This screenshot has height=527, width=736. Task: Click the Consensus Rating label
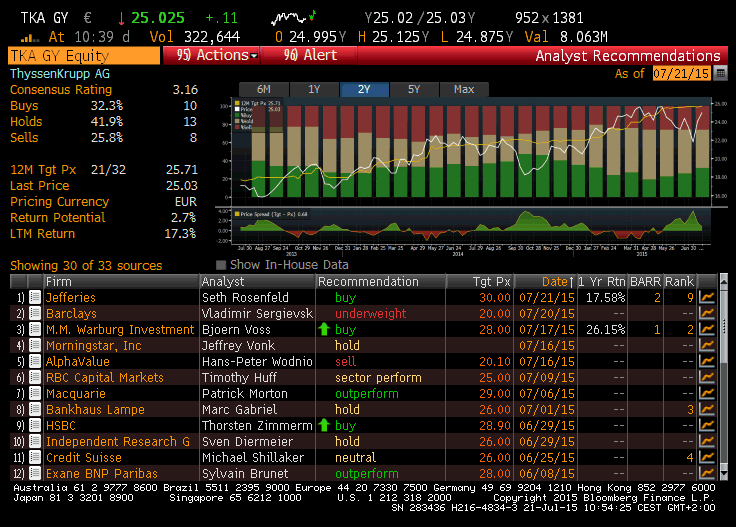pyautogui.click(x=61, y=90)
